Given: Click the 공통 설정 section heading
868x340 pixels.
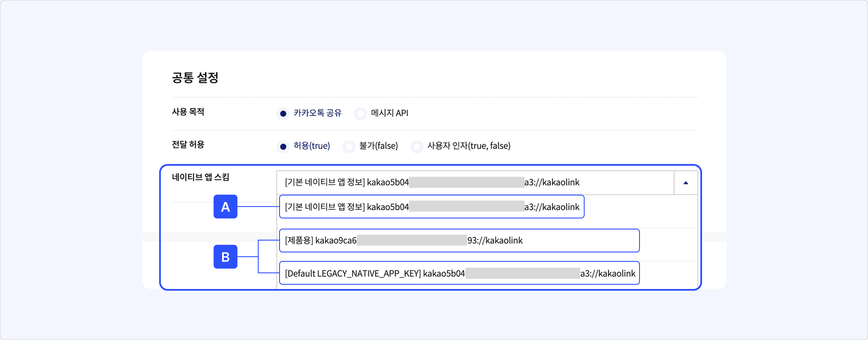Looking at the screenshot, I should 195,78.
